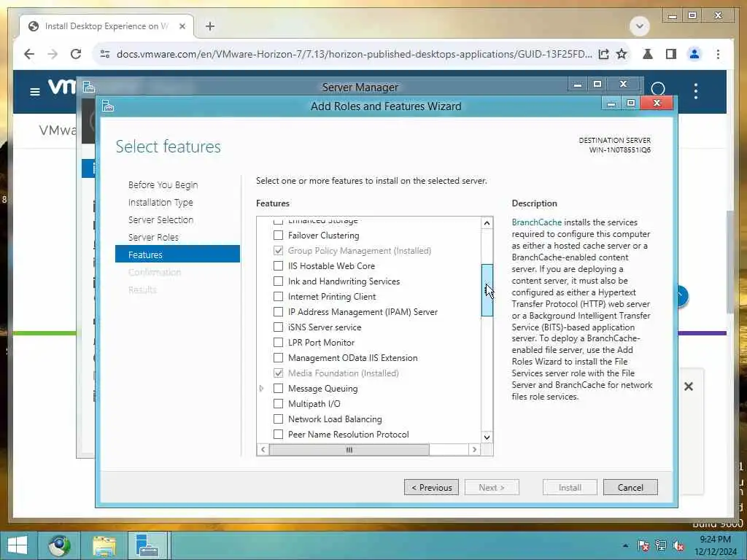Viewport: 747px width, 560px height.
Task: Go to Before You Begin step
Action: coord(163,184)
